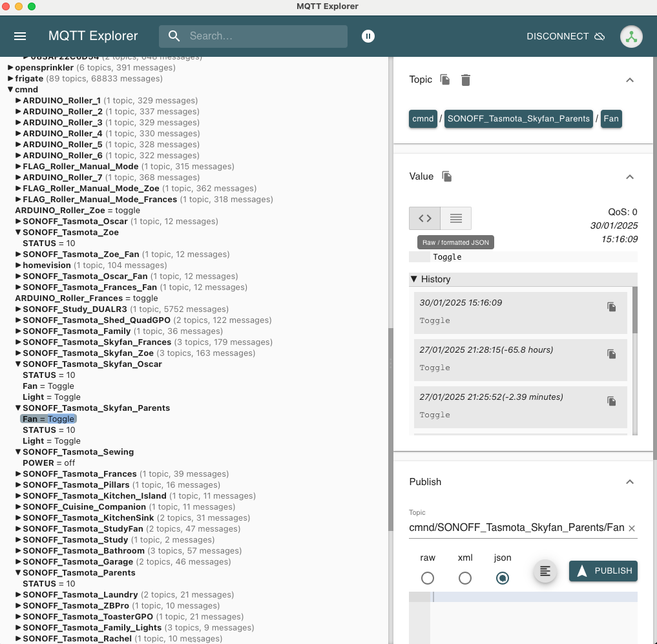Collapse the Topic panel section
657x644 pixels.
click(630, 80)
